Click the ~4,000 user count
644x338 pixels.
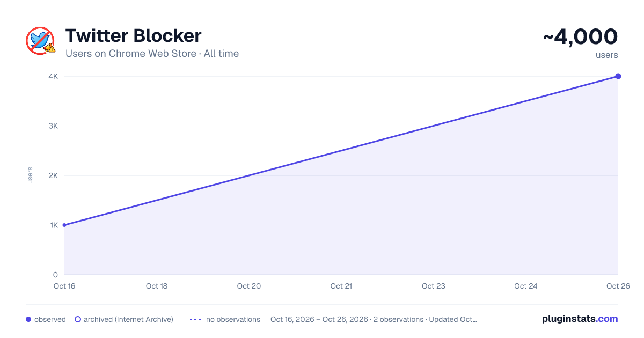[x=580, y=36]
